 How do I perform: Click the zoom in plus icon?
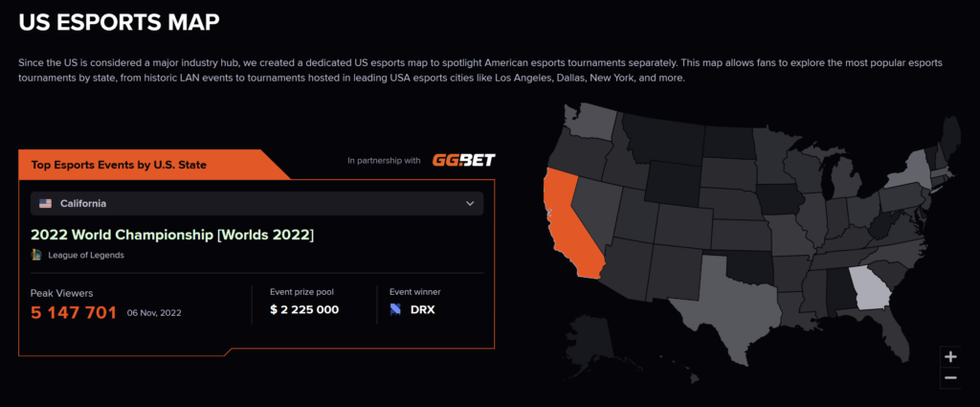click(x=950, y=356)
